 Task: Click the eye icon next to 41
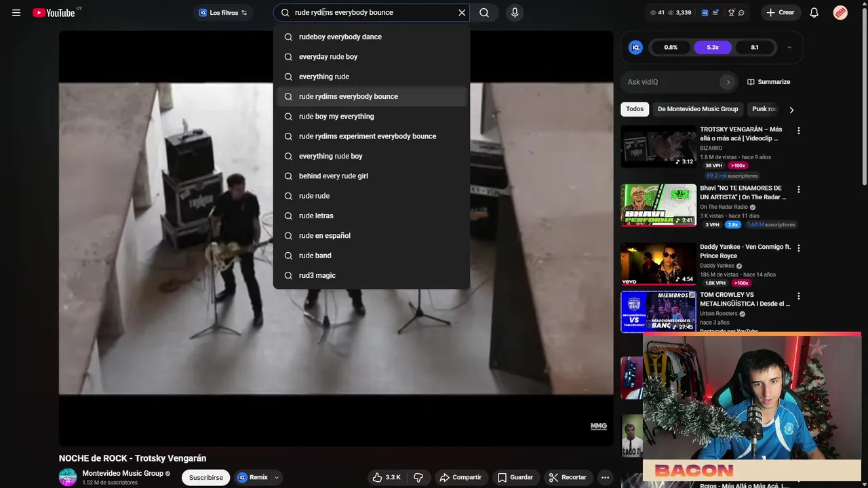[653, 13]
